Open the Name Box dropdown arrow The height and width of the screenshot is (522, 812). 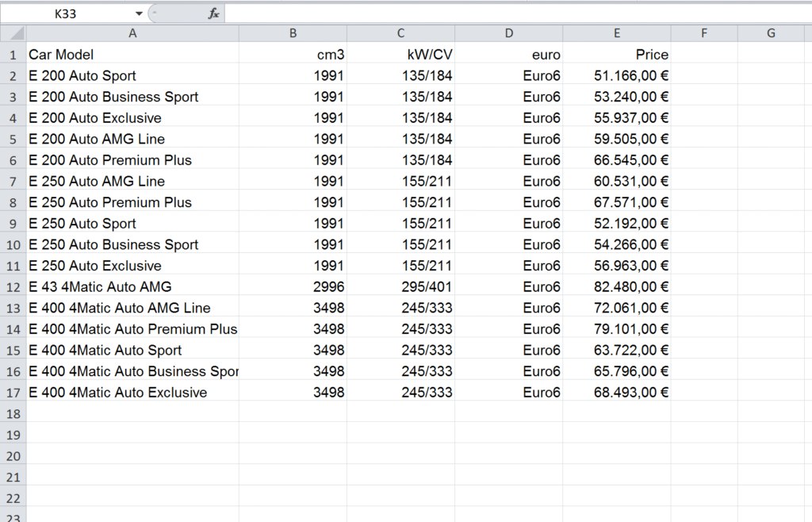[139, 13]
